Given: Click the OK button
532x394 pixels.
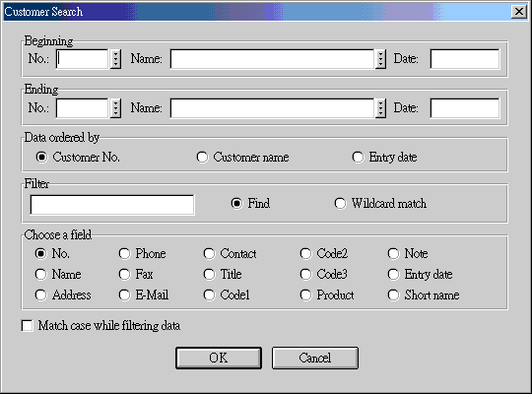Looking at the screenshot, I should 219,358.
